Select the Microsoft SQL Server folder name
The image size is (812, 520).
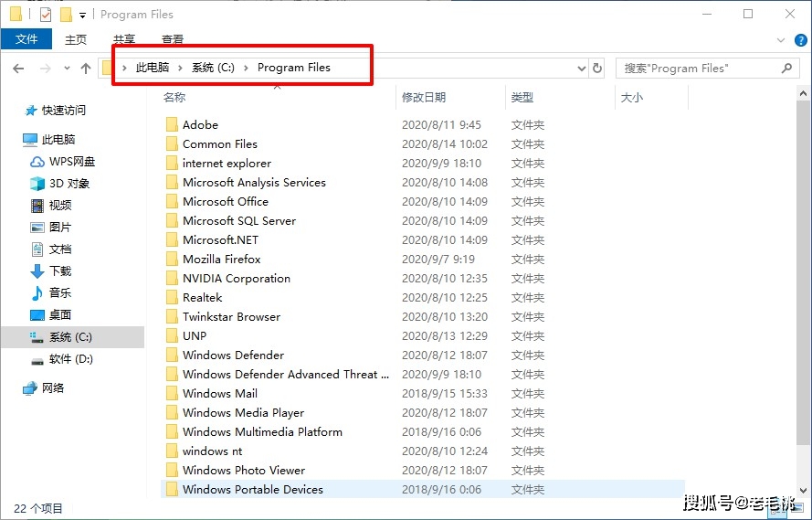click(x=239, y=220)
